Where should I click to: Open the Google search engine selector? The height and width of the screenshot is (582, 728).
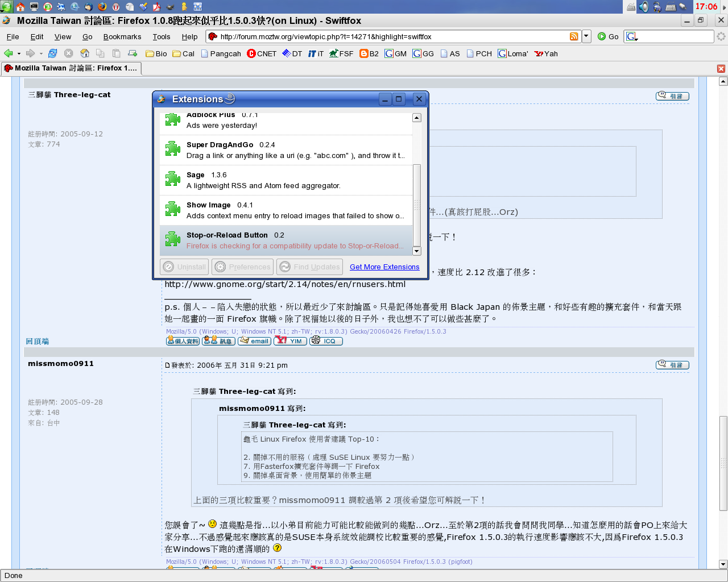coord(632,37)
